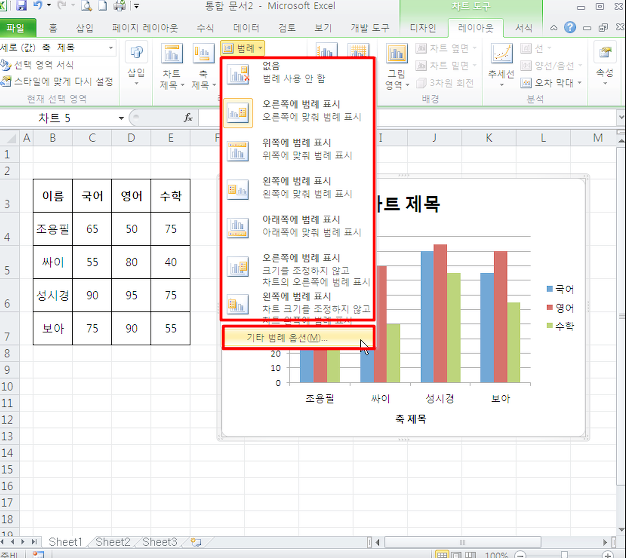Click the horizontal scrollbar thumb

[x=462, y=542]
